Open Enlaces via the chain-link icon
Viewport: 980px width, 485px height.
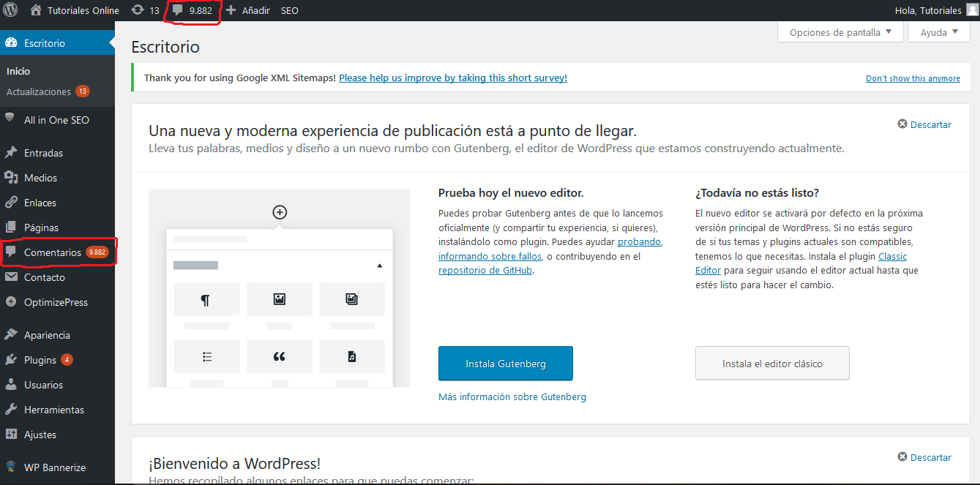click(x=11, y=203)
